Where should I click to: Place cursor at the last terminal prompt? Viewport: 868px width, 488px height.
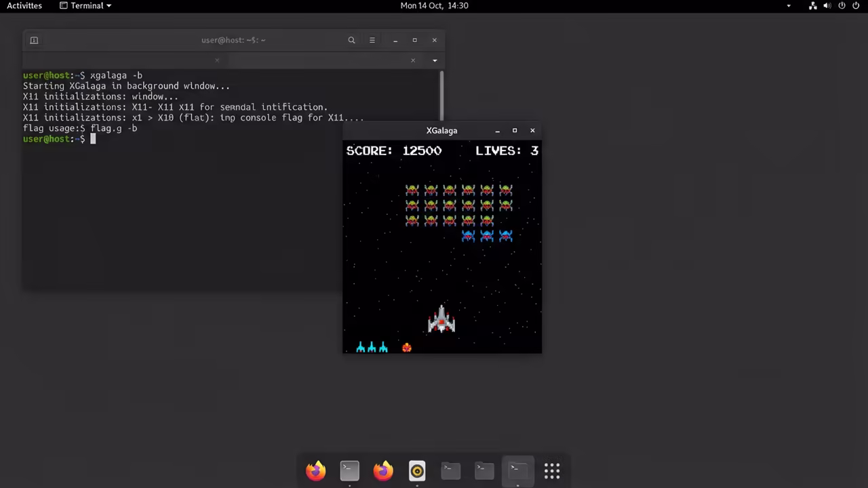tap(93, 139)
